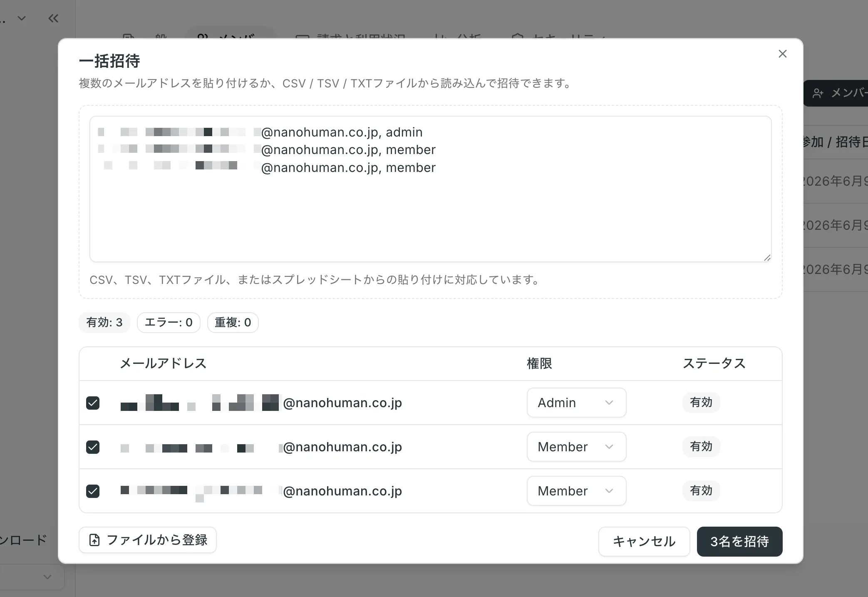Click the 権限 column header
The image size is (868, 597).
click(539, 363)
